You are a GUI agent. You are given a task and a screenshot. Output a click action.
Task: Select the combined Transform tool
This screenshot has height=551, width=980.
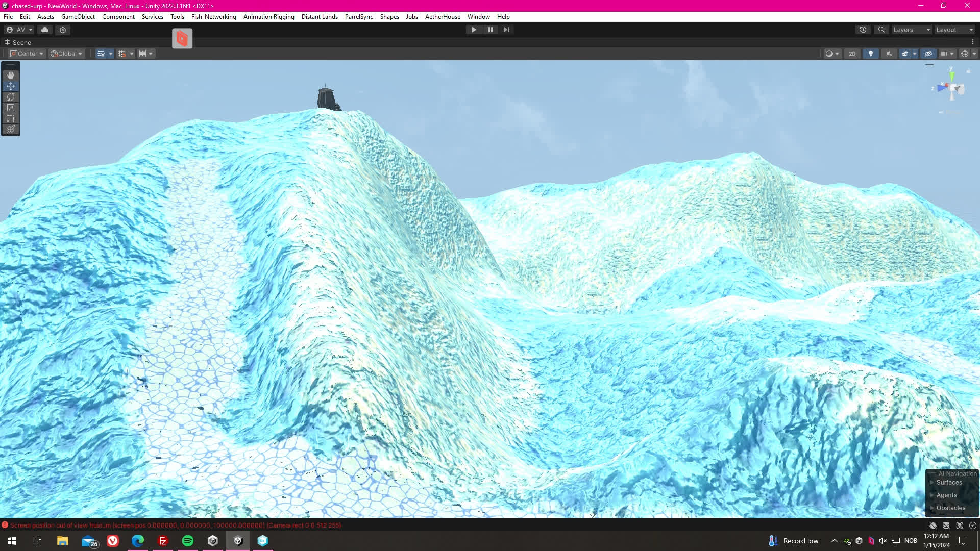pos(11,129)
